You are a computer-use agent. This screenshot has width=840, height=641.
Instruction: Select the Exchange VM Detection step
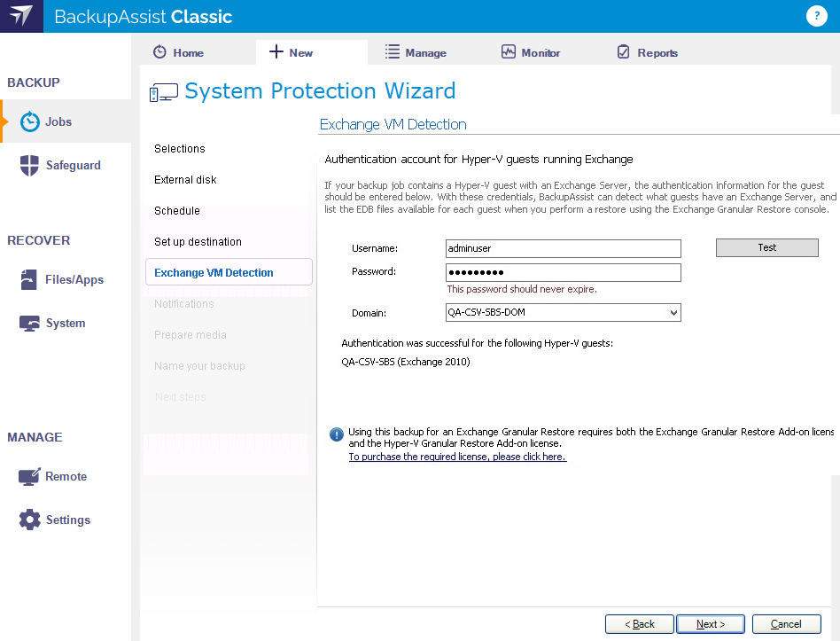(229, 272)
